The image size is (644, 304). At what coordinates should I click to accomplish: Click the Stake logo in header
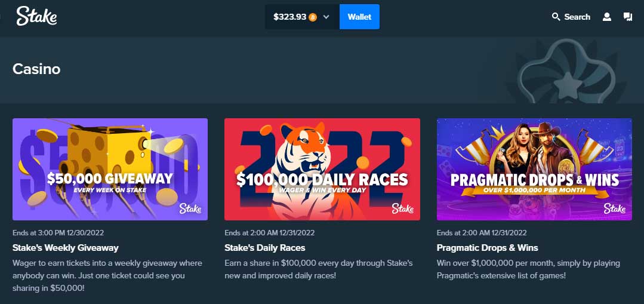(x=36, y=17)
